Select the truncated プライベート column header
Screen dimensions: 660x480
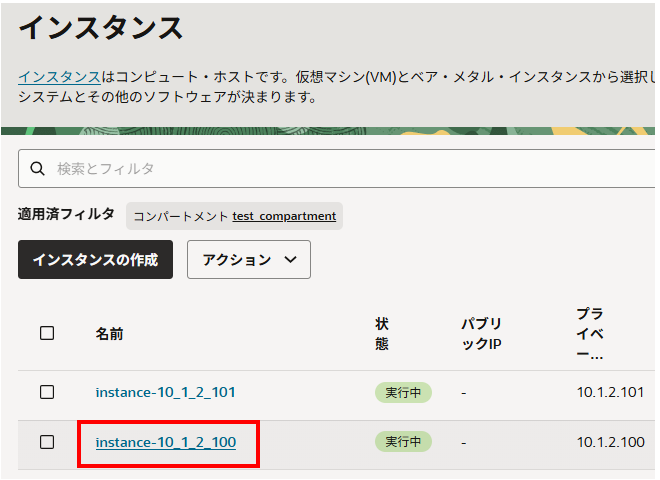coord(590,333)
